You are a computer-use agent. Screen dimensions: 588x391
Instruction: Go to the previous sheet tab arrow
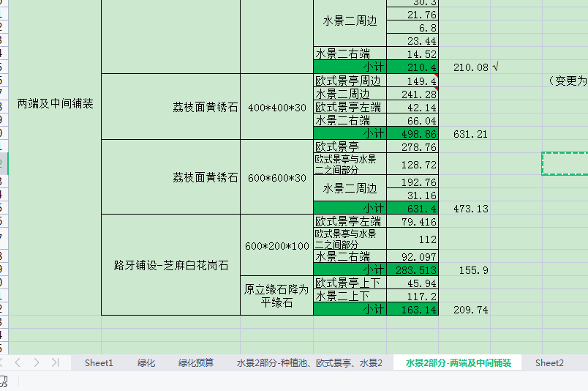pos(18,362)
